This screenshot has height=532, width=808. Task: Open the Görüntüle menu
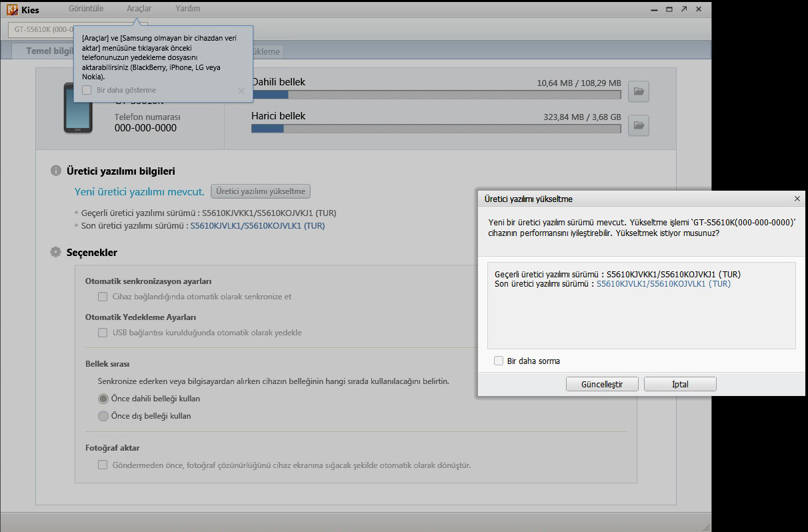pyautogui.click(x=86, y=9)
